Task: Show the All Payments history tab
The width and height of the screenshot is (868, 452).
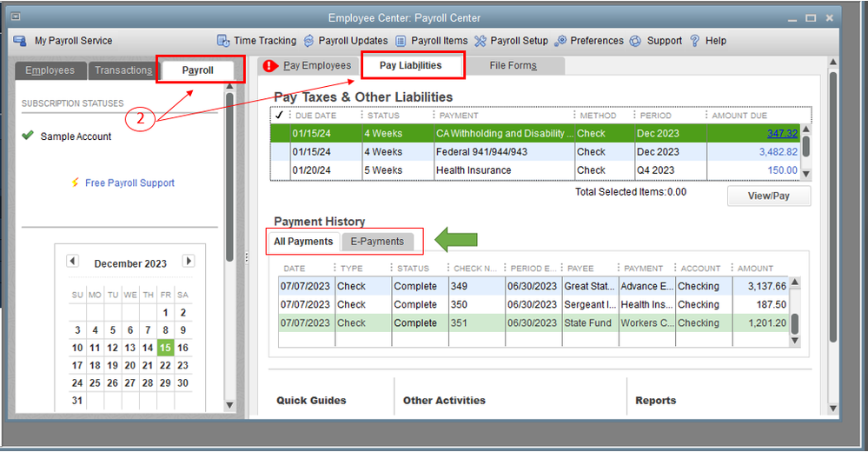Action: pyautogui.click(x=303, y=242)
